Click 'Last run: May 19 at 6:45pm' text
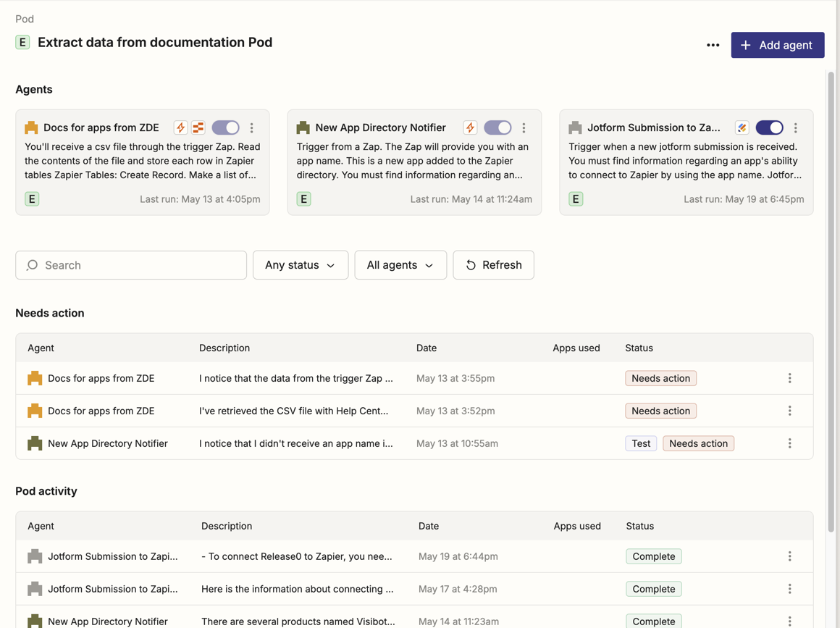This screenshot has height=628, width=840. (744, 199)
